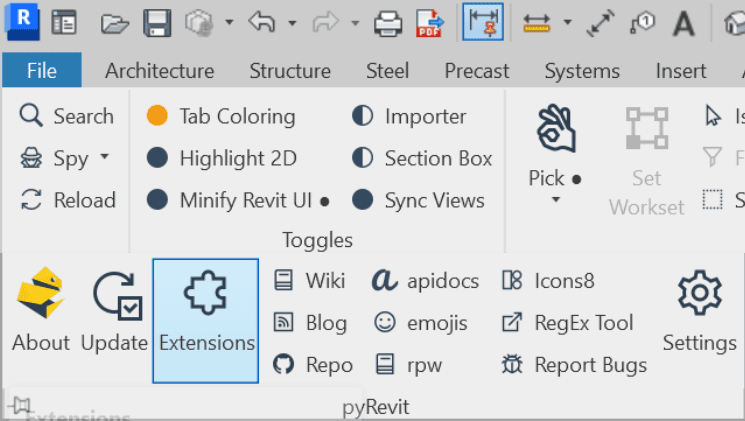Click the pyRevit Search button
745x421 pixels.
pos(67,116)
